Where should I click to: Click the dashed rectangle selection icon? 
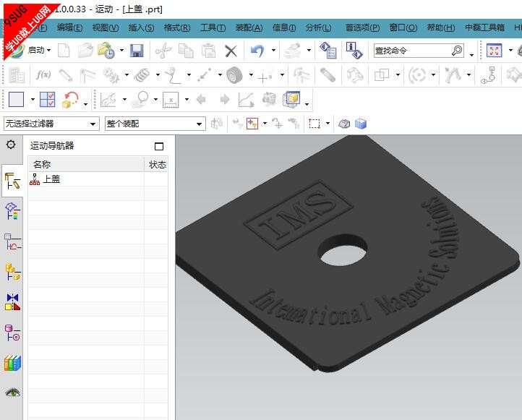315,124
